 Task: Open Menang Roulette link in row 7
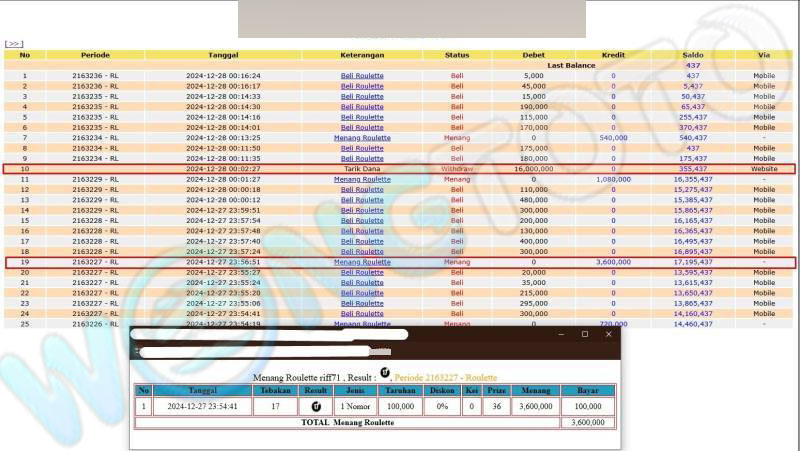(x=362, y=137)
